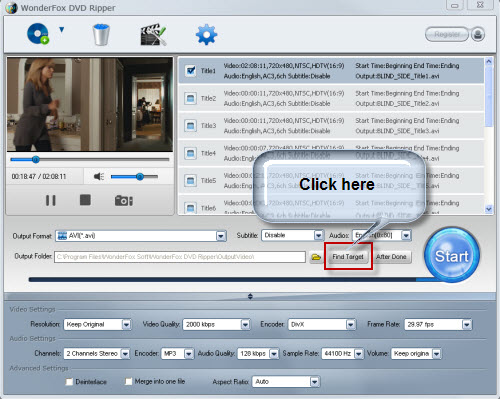Click the preview volume slider

[134, 177]
